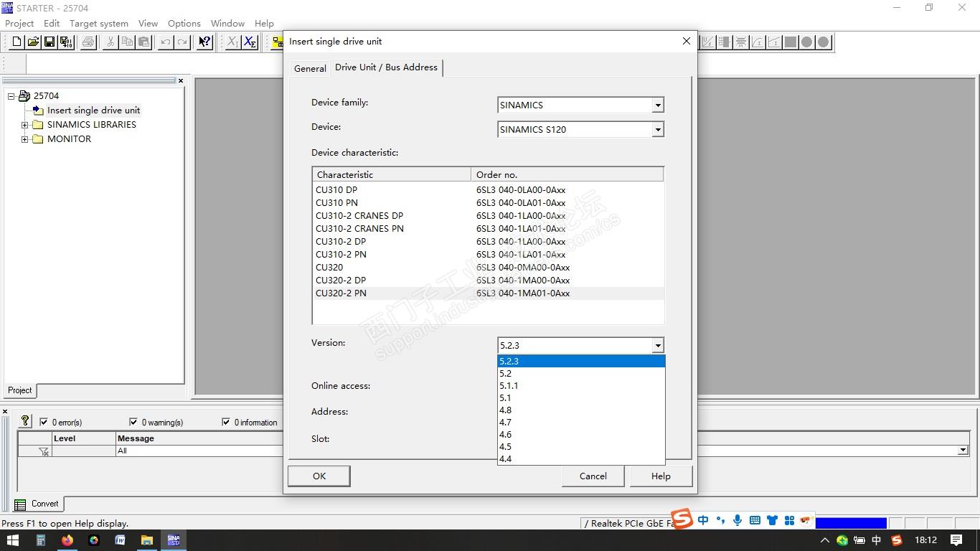This screenshot has height=551, width=980.
Task: Save the project via the floppy disk icon
Action: 50,42
